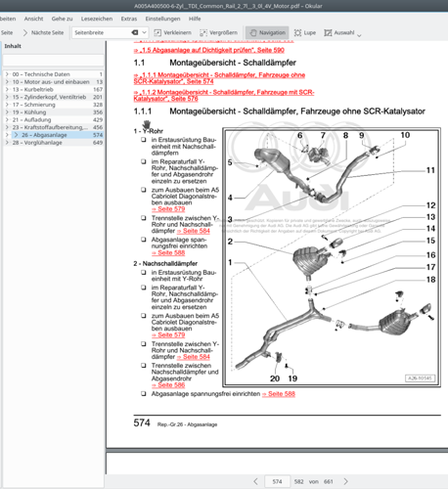The image size is (448, 489).
Task: Click the page number field showing 574
Action: [277, 481]
